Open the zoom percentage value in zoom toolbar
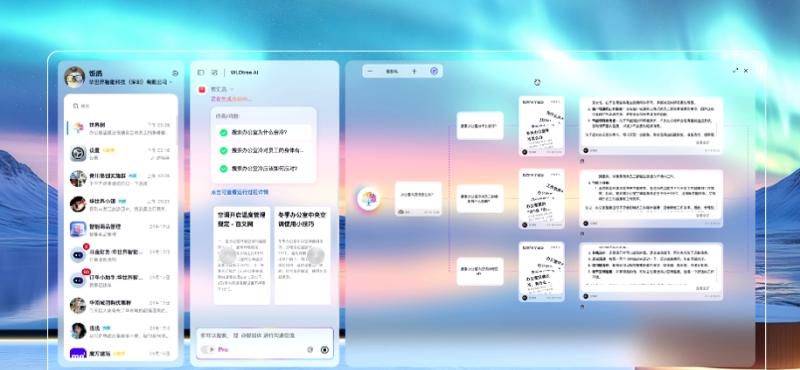This screenshot has height=370, width=800. pyautogui.click(x=392, y=71)
